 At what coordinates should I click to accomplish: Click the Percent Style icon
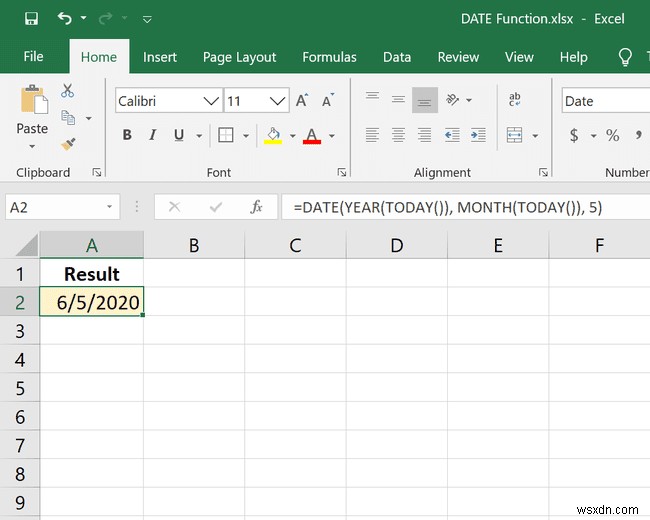[x=612, y=136]
